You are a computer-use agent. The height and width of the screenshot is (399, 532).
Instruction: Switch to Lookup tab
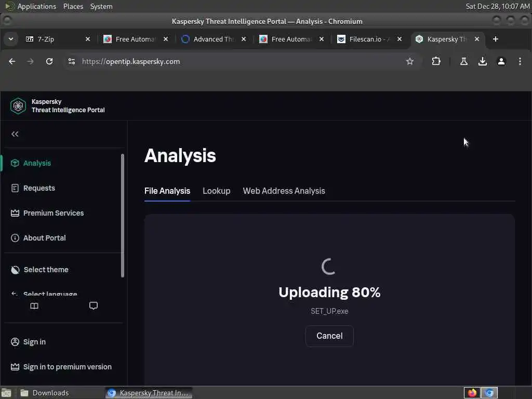(x=217, y=191)
